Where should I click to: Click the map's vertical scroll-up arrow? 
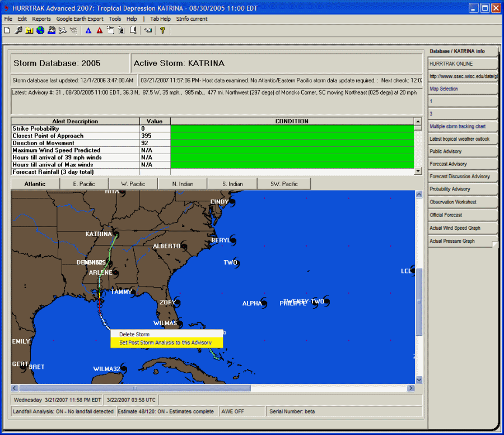[419, 195]
